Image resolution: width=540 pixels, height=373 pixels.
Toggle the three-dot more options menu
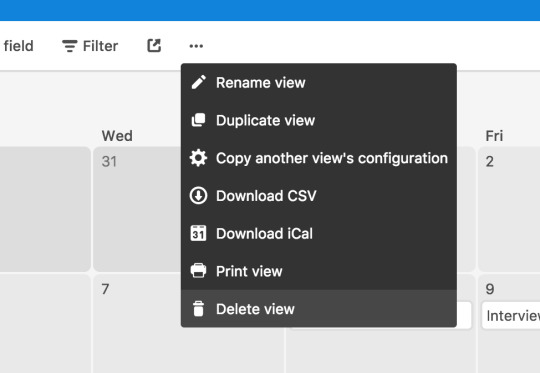coord(196,46)
